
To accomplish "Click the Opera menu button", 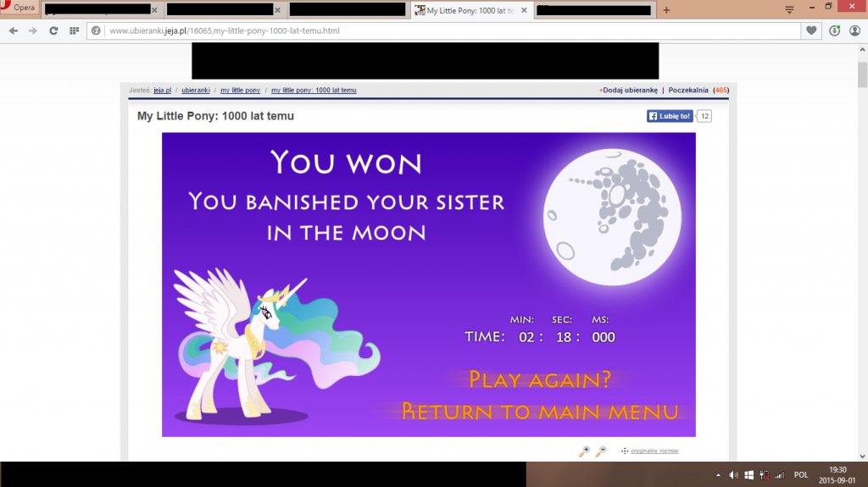I will pyautogui.click(x=19, y=8).
